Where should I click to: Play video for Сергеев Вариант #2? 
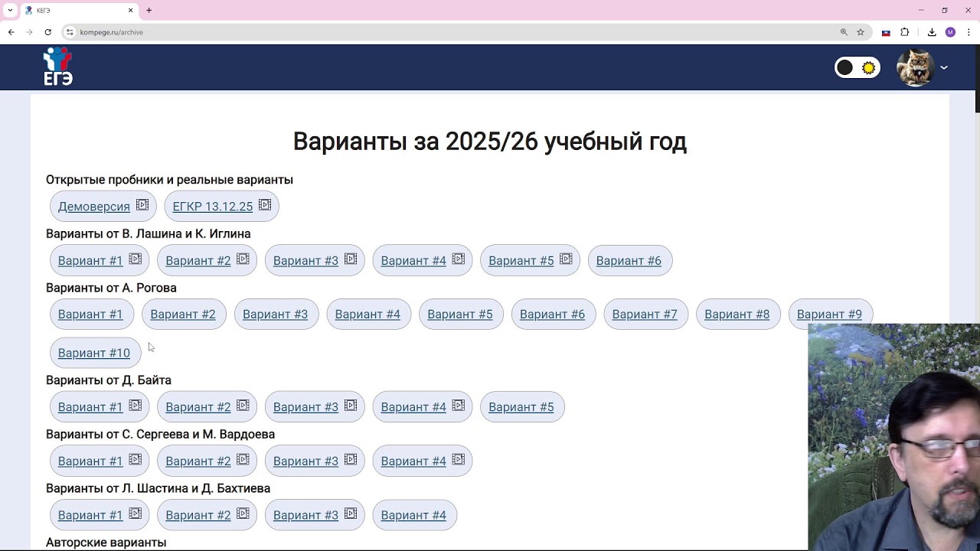coord(243,460)
